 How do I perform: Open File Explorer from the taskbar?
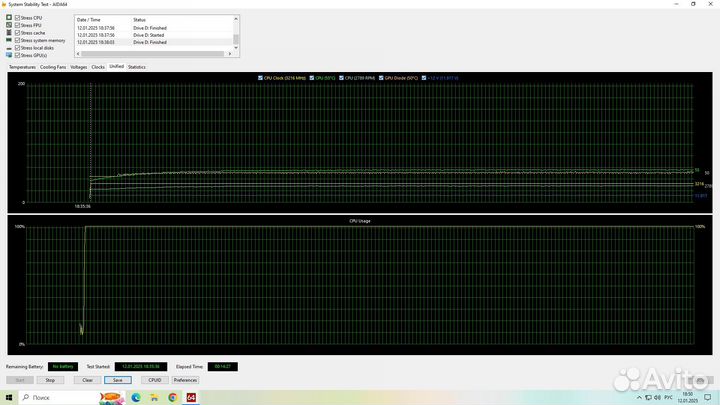(x=154, y=397)
